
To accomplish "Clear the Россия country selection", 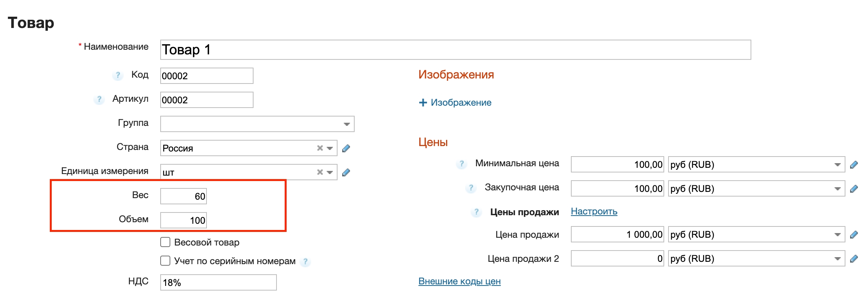I will 320,148.
